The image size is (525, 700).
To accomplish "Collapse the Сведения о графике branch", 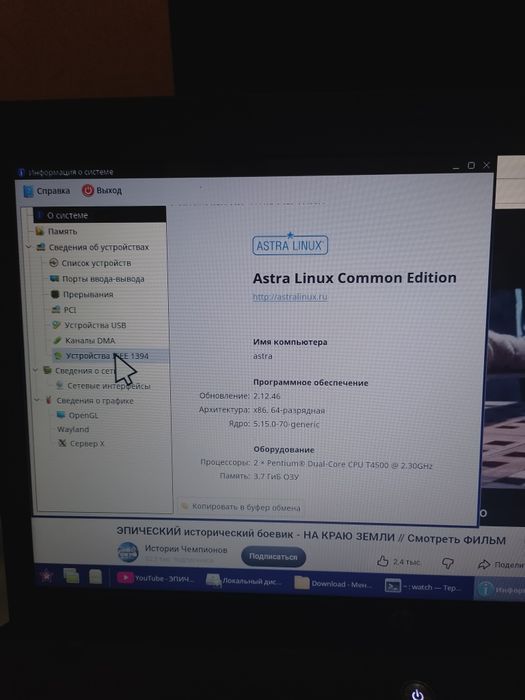I will [37, 400].
